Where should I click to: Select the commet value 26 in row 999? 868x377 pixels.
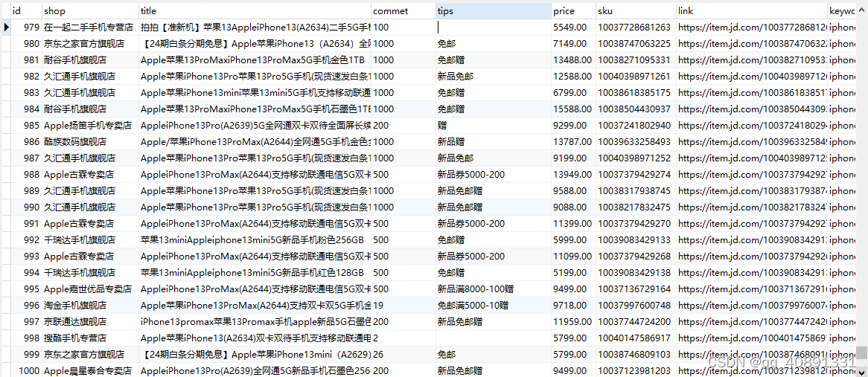(x=403, y=355)
